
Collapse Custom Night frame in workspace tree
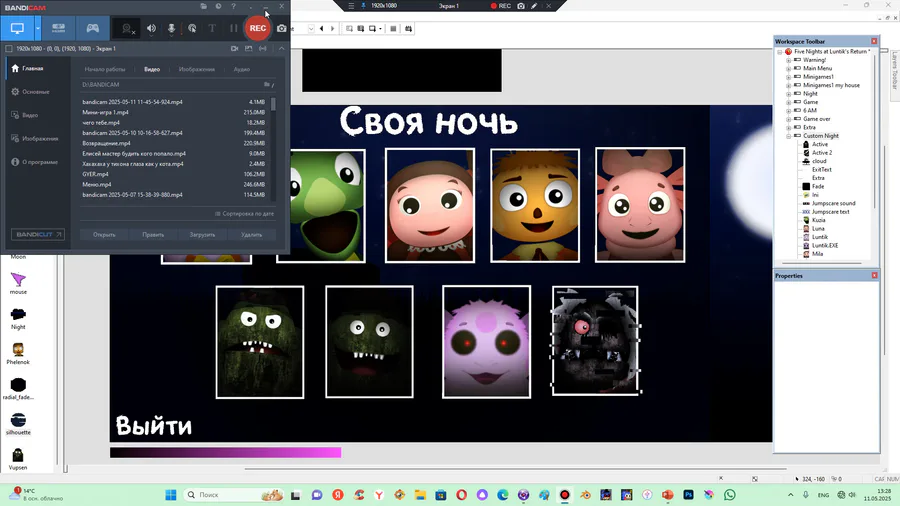coord(789,136)
